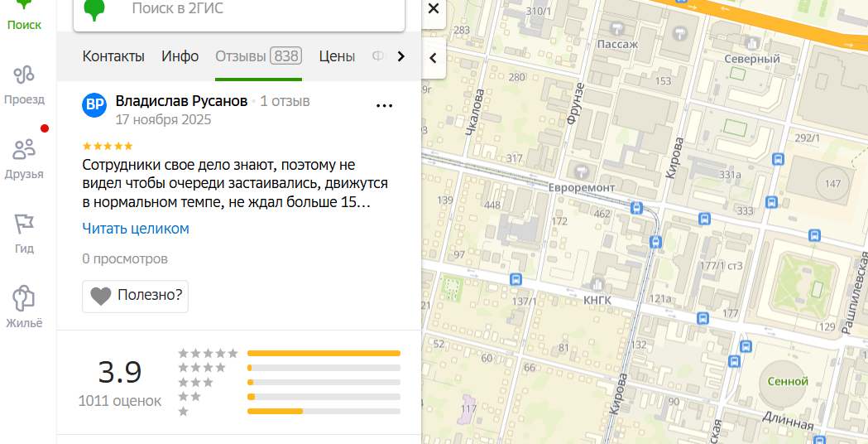Open the three-dot review options menu
Viewport: 868px width, 444px height.
[384, 105]
